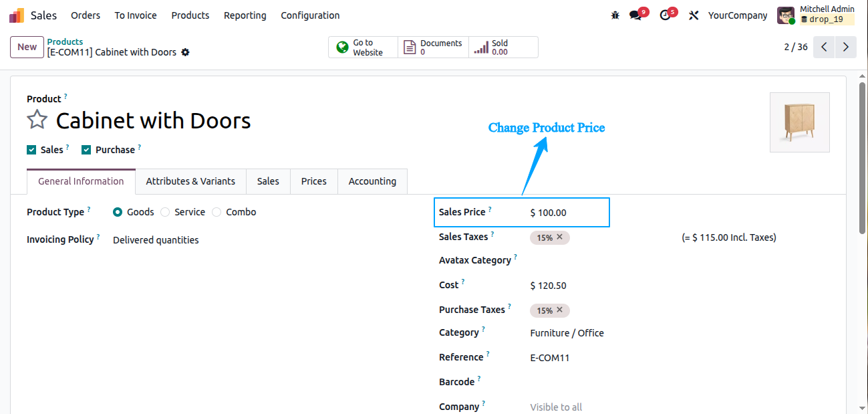Image resolution: width=868 pixels, height=414 pixels.
Task: Show help tooltip for Avatax Category
Action: (x=516, y=257)
